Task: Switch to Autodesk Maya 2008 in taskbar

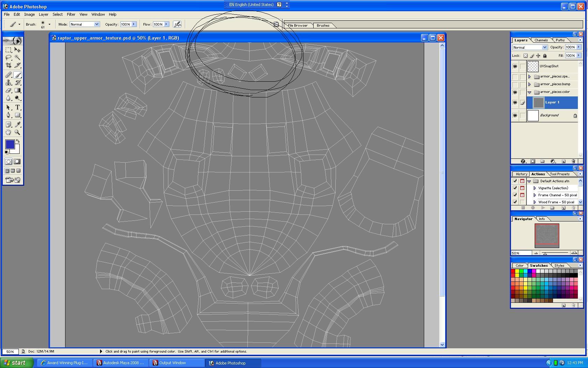Action: [121, 363]
